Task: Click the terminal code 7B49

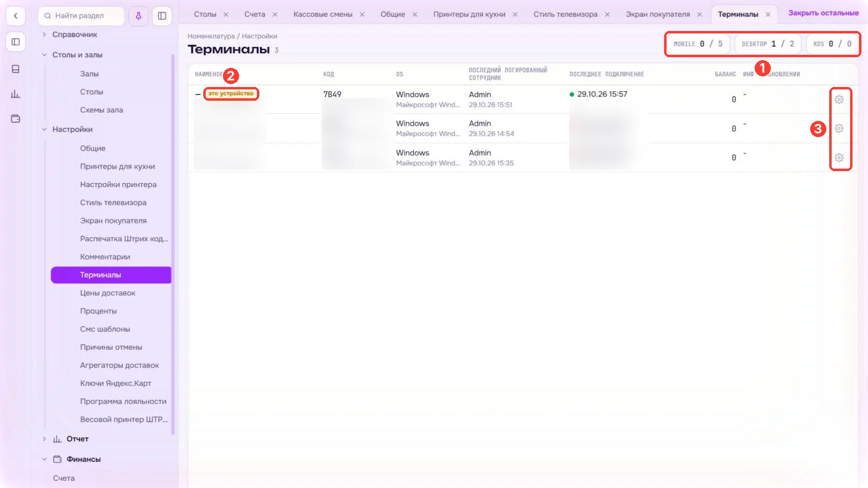Action: [332, 94]
